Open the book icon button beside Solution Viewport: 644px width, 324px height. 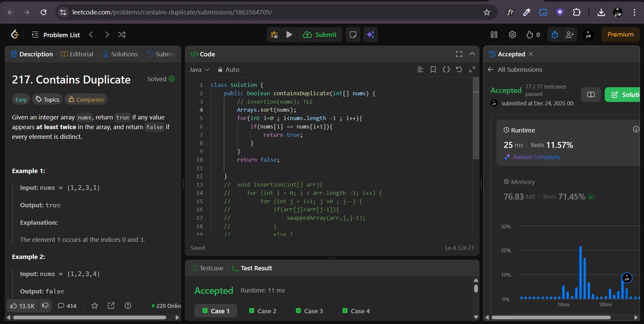pyautogui.click(x=590, y=94)
